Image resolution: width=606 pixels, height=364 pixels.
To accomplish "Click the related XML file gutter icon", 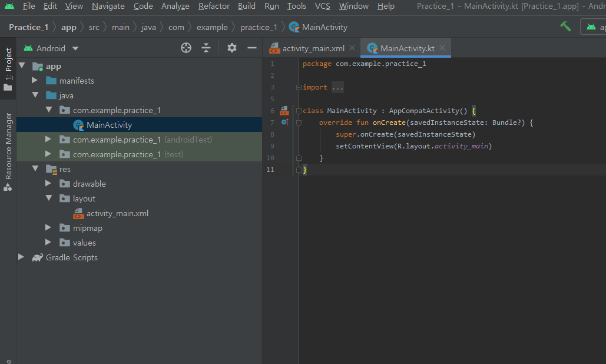I will 284,111.
